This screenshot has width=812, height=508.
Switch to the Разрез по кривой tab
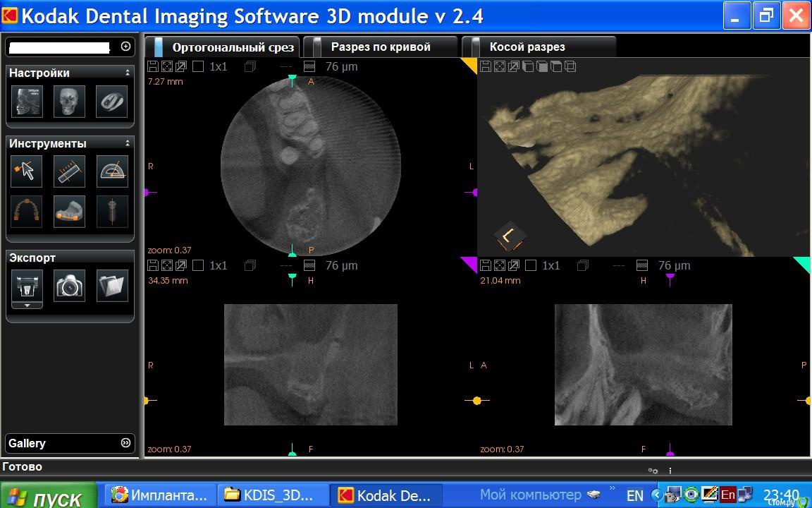pyautogui.click(x=381, y=47)
